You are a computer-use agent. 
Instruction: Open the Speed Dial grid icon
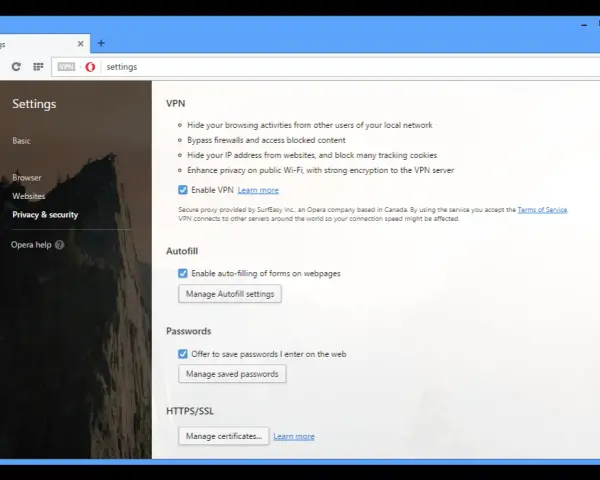38,67
